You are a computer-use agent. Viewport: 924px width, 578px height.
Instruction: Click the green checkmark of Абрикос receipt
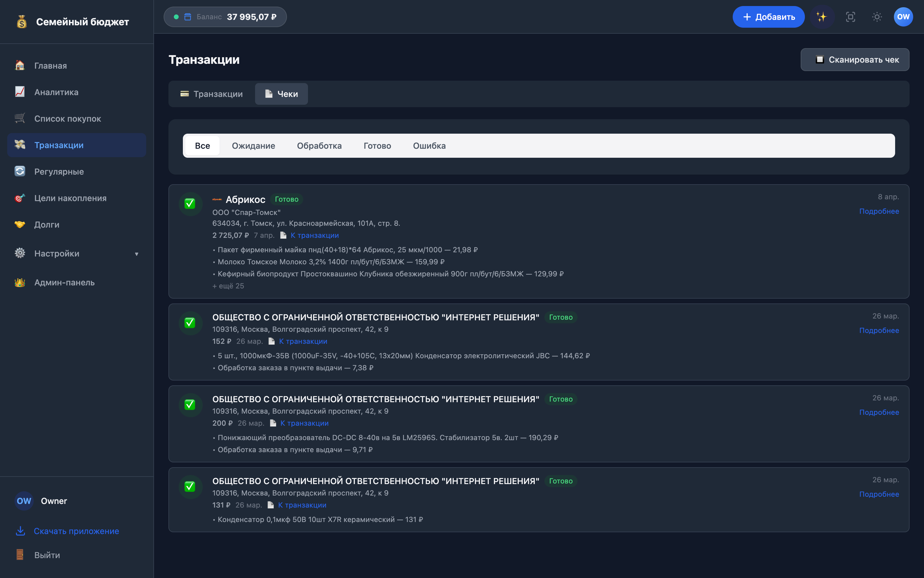tap(190, 204)
